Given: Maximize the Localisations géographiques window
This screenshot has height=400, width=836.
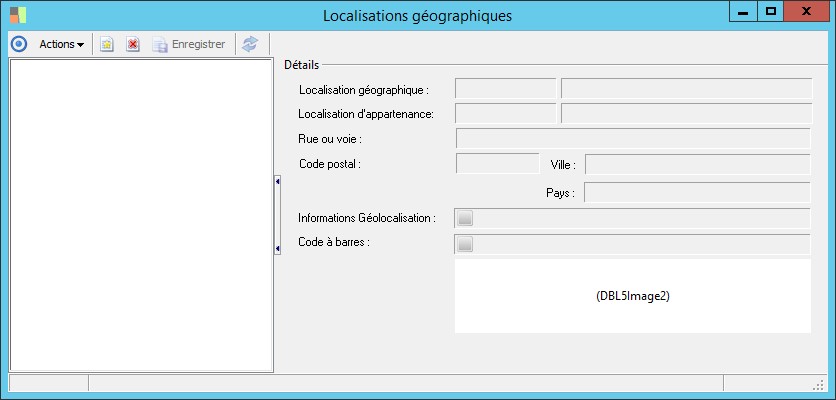Looking at the screenshot, I should coord(769,12).
